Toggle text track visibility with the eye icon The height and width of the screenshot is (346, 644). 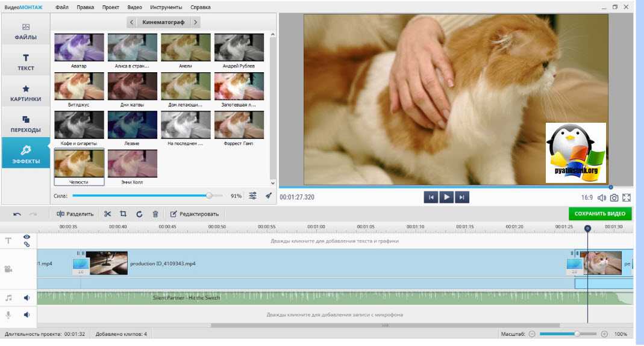coord(27,237)
